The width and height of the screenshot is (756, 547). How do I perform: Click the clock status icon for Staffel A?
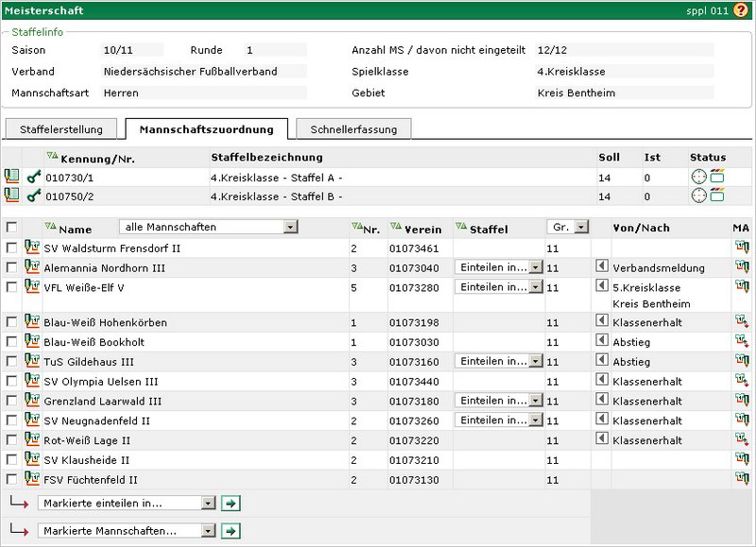[698, 177]
